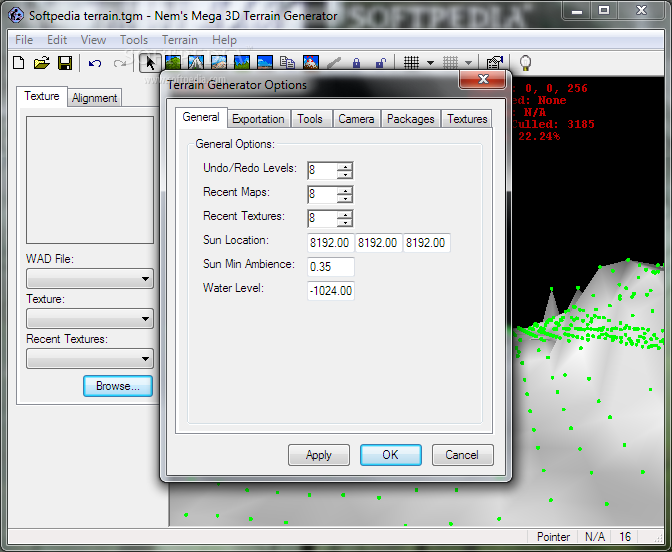Select the Texture tab in side panel
Image resolution: width=672 pixels, height=552 pixels.
[42, 96]
